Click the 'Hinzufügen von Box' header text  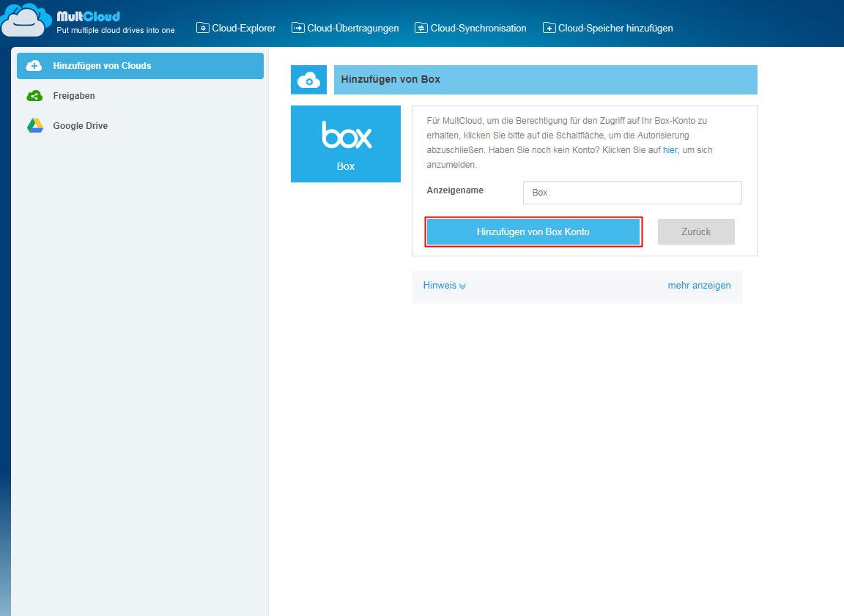click(x=390, y=80)
